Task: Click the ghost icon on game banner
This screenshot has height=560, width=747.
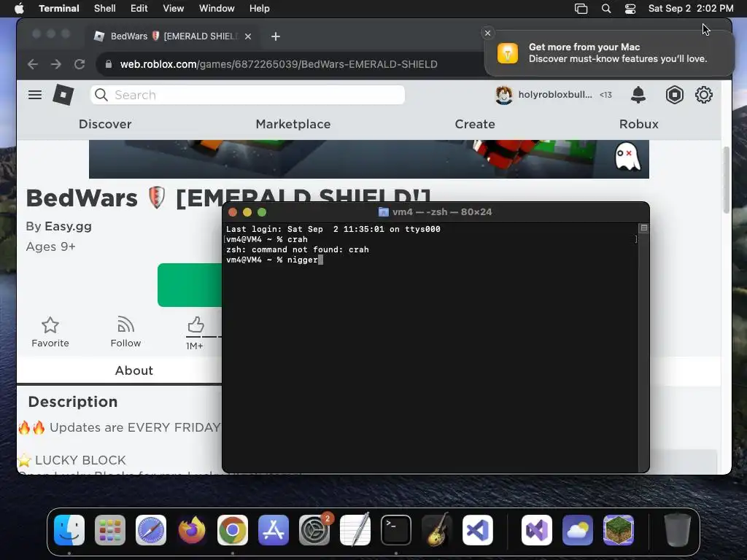Action: (x=627, y=156)
